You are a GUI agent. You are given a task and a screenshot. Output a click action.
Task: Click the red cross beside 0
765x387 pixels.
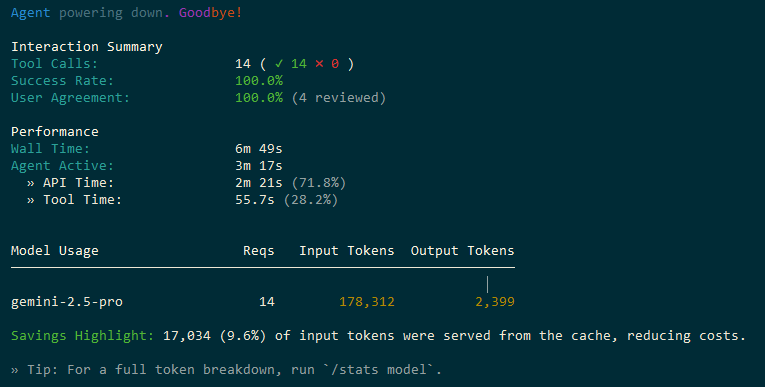(x=319, y=64)
